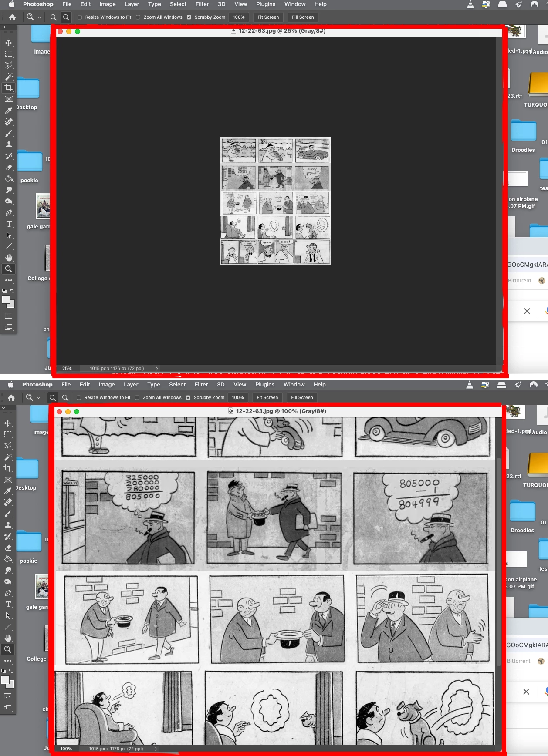Select the Frame tool in the upper toolbar

coord(9,99)
